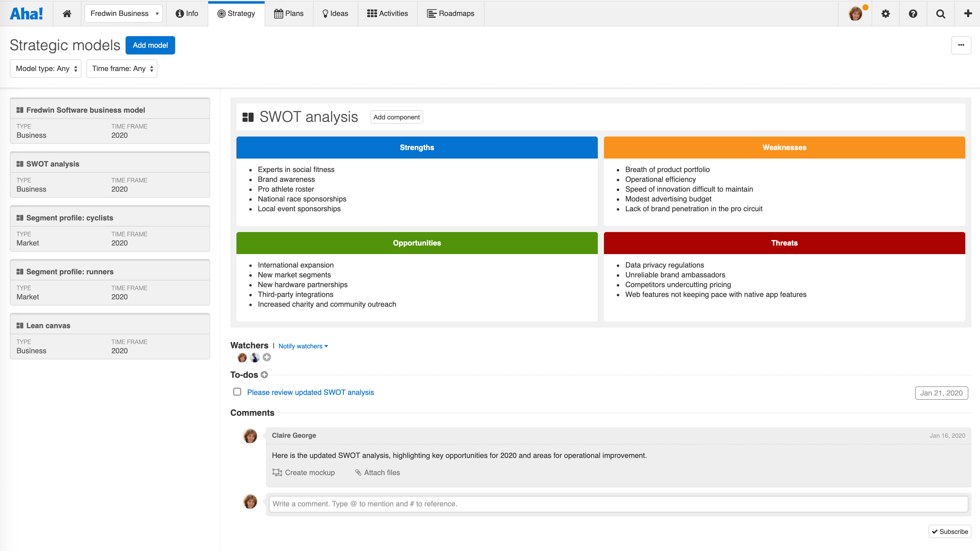Expand the Notify watchers dropdown
Image resolution: width=980 pixels, height=551 pixels.
click(303, 346)
